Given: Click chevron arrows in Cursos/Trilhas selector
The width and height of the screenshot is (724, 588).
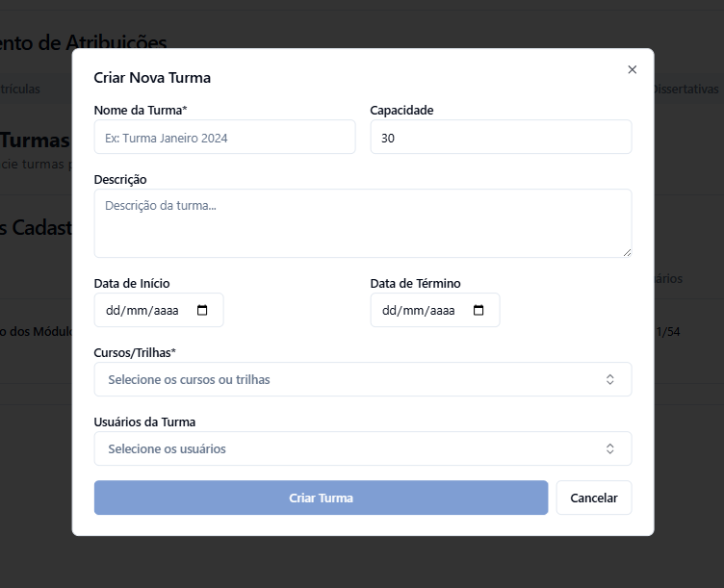Looking at the screenshot, I should (x=609, y=379).
